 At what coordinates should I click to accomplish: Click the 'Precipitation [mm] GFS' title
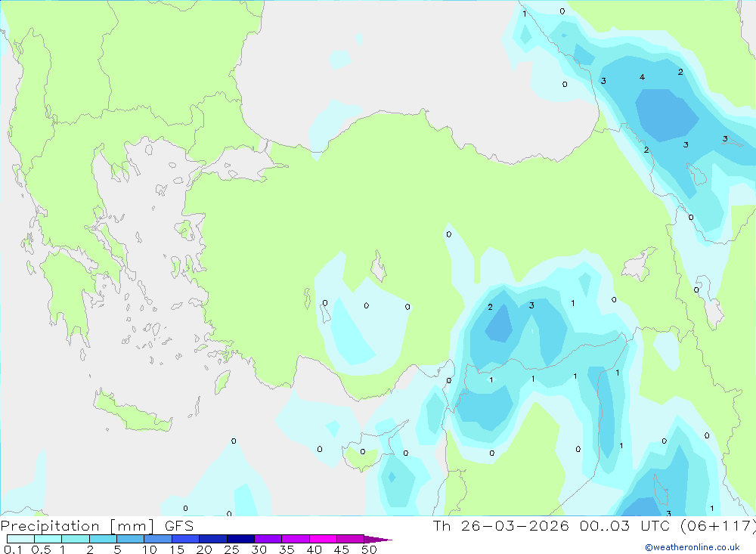tap(97, 526)
